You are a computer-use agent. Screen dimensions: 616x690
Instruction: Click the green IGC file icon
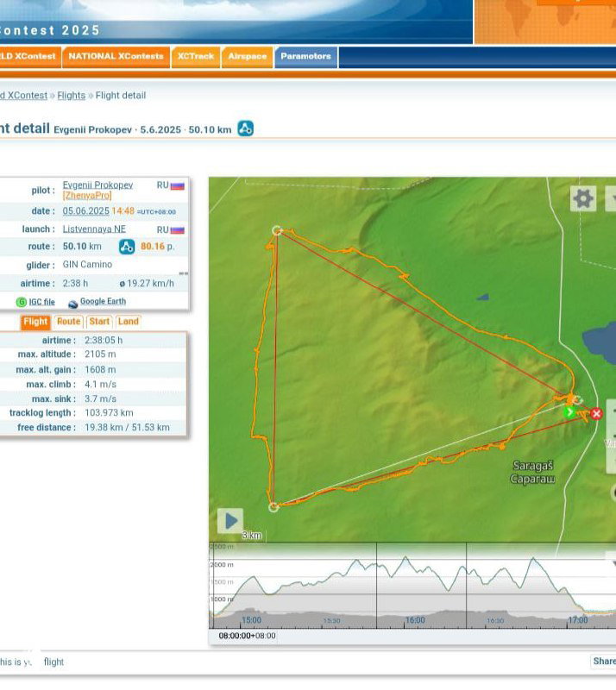coord(22,302)
